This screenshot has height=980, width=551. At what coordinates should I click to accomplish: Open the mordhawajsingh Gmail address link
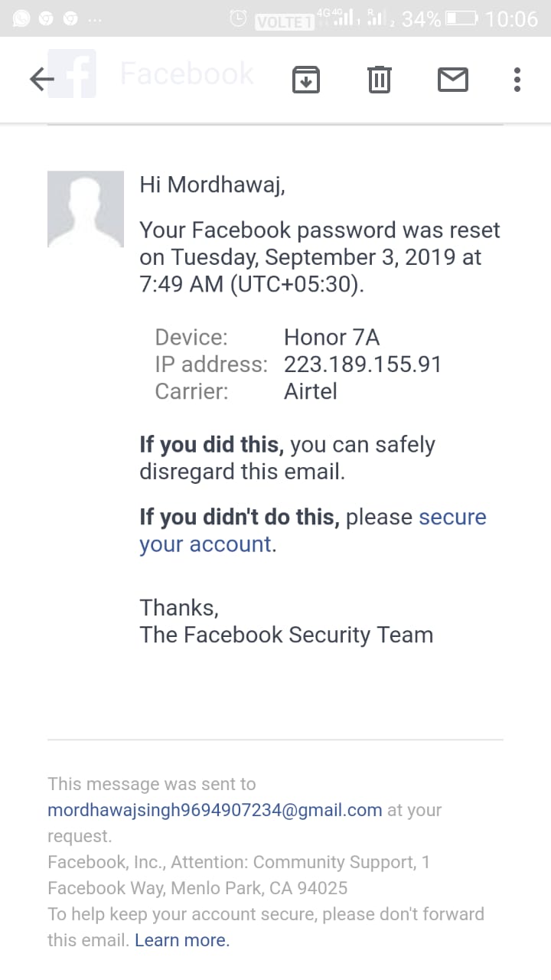215,810
